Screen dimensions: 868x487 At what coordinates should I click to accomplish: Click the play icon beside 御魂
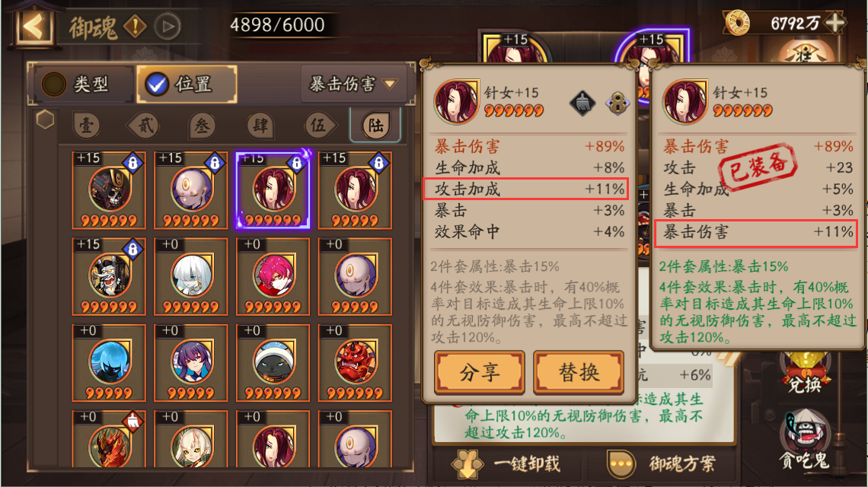coord(168,26)
